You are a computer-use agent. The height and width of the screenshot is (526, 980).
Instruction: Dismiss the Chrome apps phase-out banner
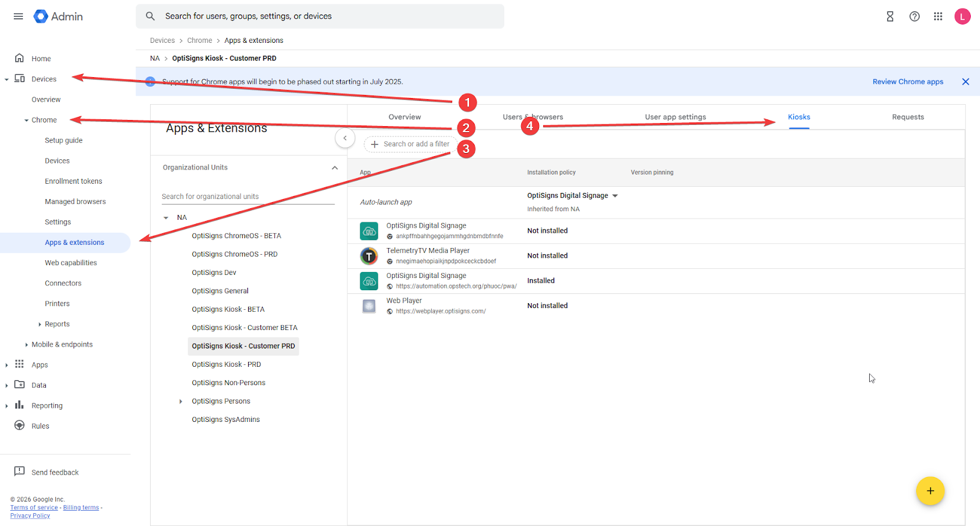pos(965,81)
